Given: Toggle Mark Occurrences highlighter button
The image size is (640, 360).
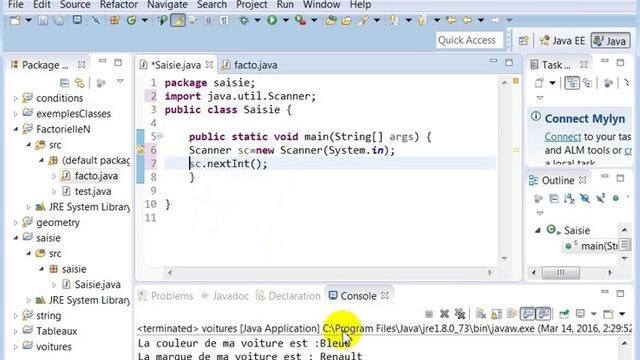Looking at the screenshot, I should click(178, 20).
